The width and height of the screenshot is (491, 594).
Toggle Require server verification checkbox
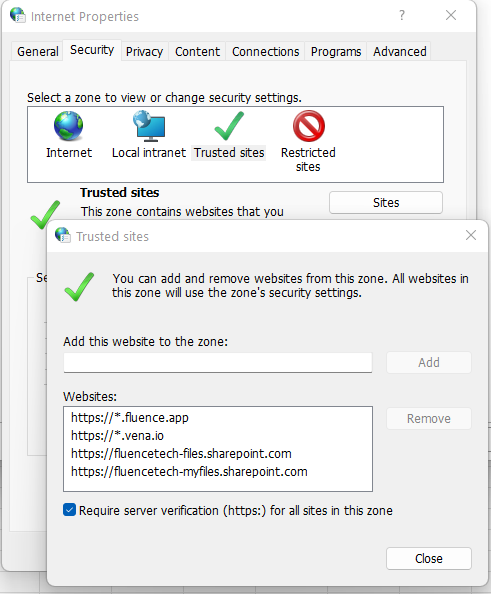pyautogui.click(x=69, y=510)
